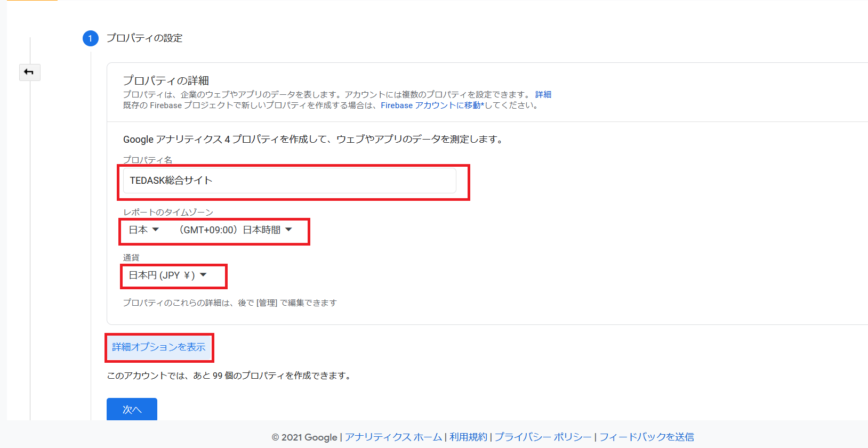Viewport: 868px width, 448px height.
Task: Go to アナリティクス ホーム footer link
Action: pyautogui.click(x=393, y=437)
